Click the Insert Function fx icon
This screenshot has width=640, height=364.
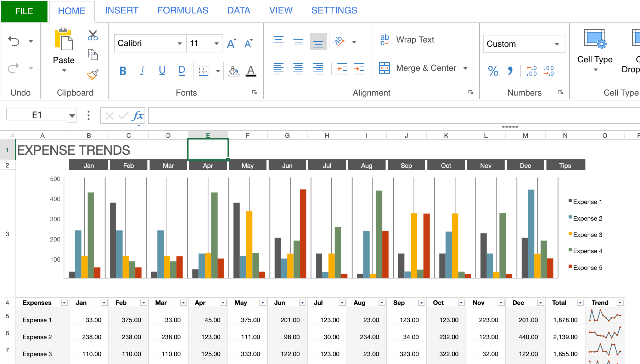click(137, 116)
